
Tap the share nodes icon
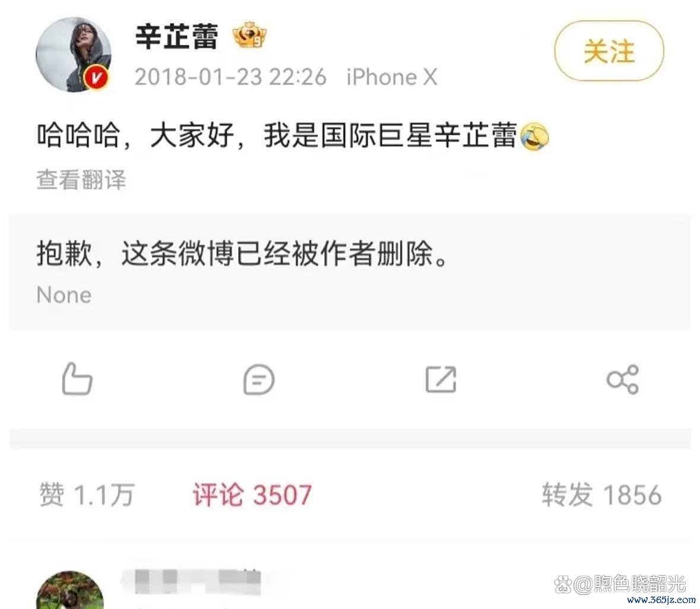(623, 380)
